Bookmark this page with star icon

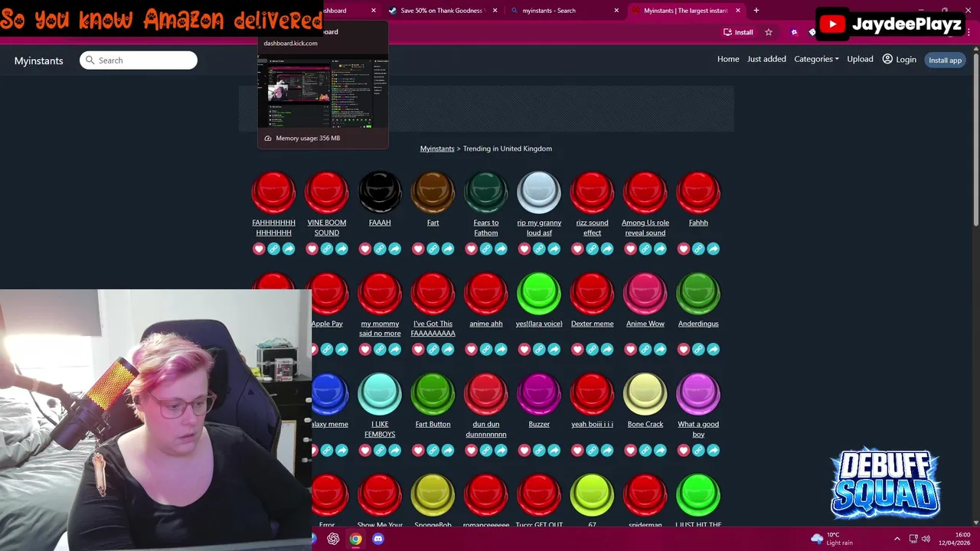pyautogui.click(x=769, y=32)
